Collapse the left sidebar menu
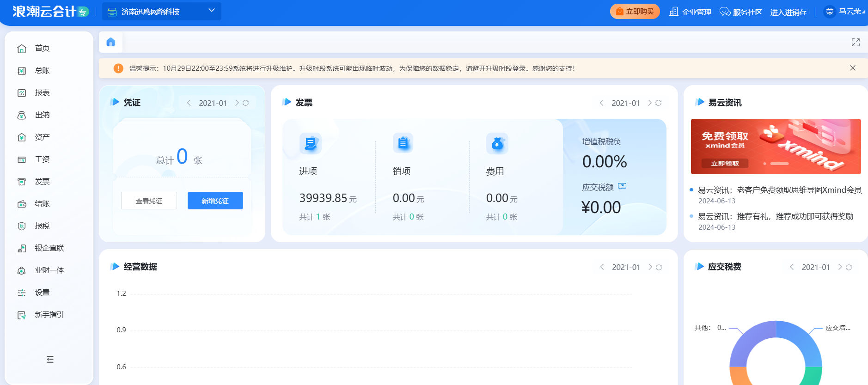The height and width of the screenshot is (385, 868). 50,360
